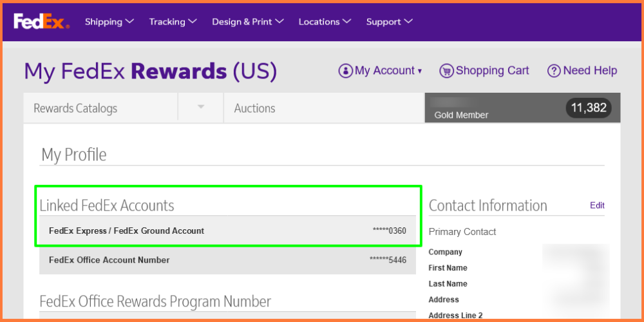Click FedEx Office Rewards Program Number heading
The image size is (644, 322).
pyautogui.click(x=155, y=301)
